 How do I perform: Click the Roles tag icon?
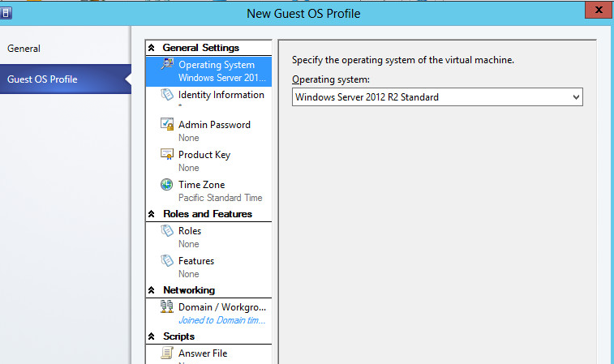(167, 230)
